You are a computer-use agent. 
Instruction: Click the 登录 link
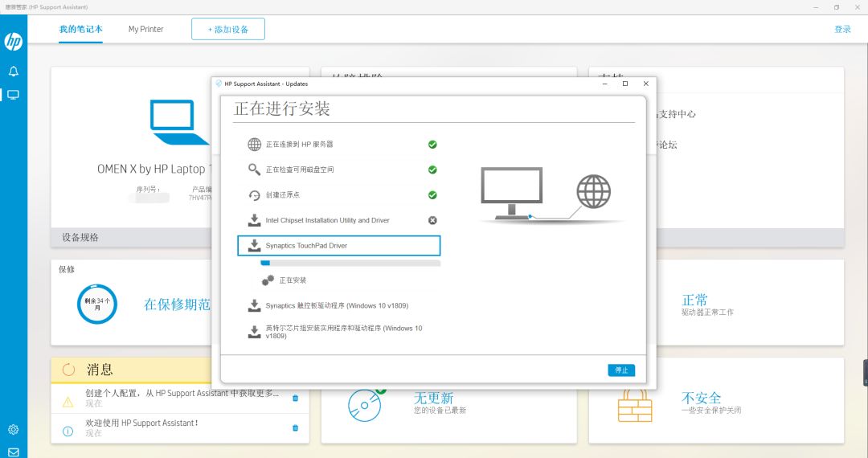tap(842, 29)
